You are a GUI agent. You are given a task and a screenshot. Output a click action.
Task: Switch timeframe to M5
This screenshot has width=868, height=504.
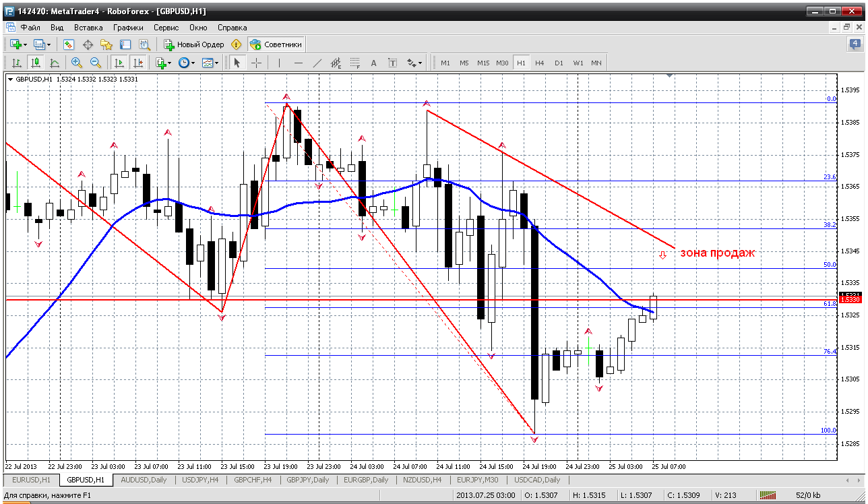pyautogui.click(x=464, y=63)
